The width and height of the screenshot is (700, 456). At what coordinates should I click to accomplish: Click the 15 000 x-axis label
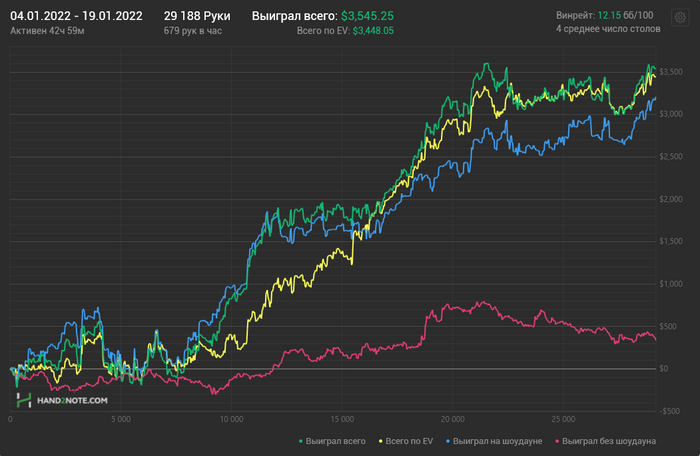[x=342, y=419]
